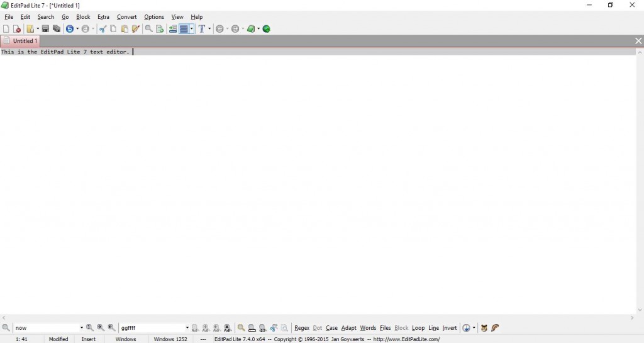Click inside the replace field containing 'ggffff'

click(x=152, y=328)
